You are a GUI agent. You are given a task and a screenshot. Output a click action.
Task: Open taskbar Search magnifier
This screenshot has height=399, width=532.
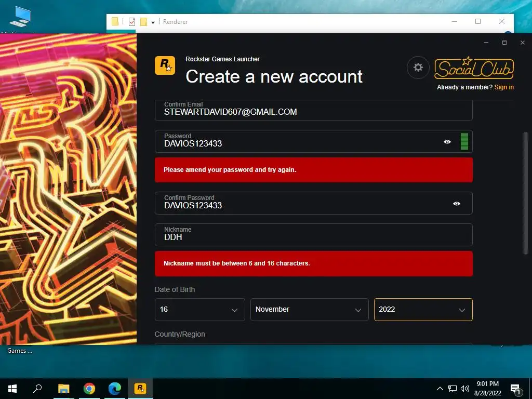coord(37,389)
